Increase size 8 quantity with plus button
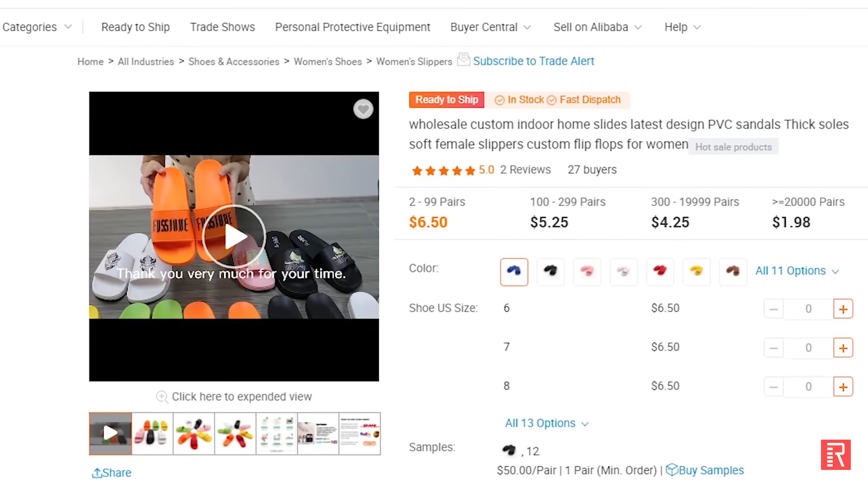868x488 pixels. pyautogui.click(x=843, y=387)
